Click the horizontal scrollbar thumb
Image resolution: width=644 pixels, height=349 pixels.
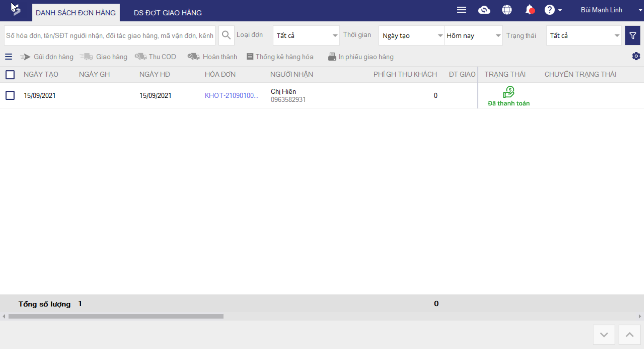(x=116, y=316)
